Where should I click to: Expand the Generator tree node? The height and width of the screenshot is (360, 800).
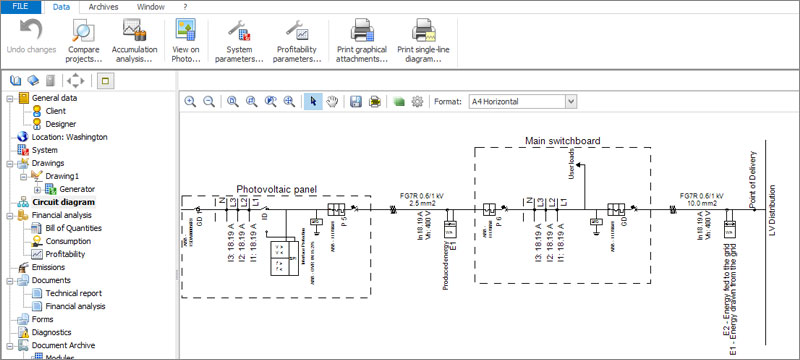pos(37,189)
